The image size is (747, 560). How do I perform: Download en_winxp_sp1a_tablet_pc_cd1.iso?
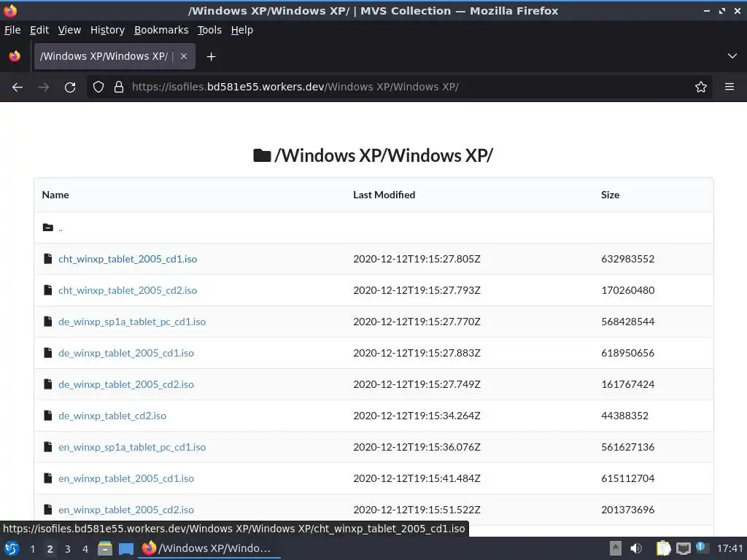(132, 448)
